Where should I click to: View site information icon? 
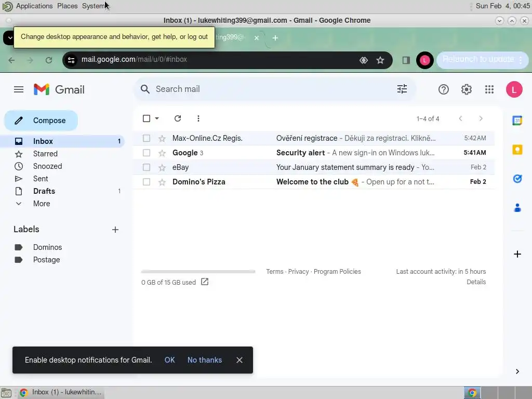pos(71,60)
